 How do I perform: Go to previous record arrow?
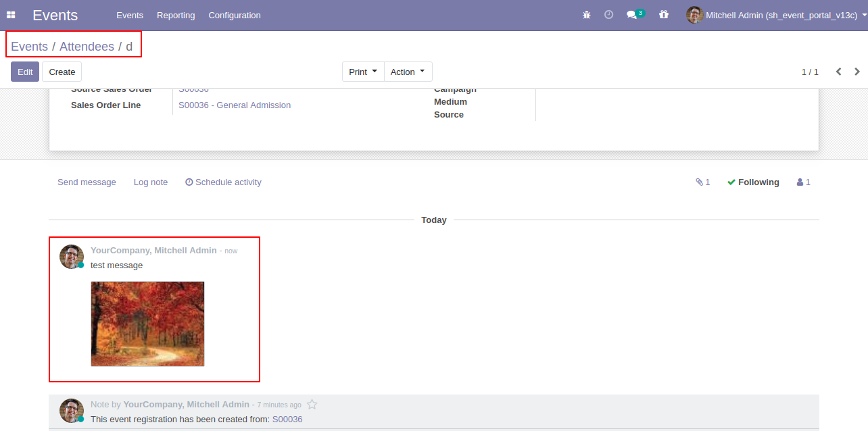[x=838, y=72]
